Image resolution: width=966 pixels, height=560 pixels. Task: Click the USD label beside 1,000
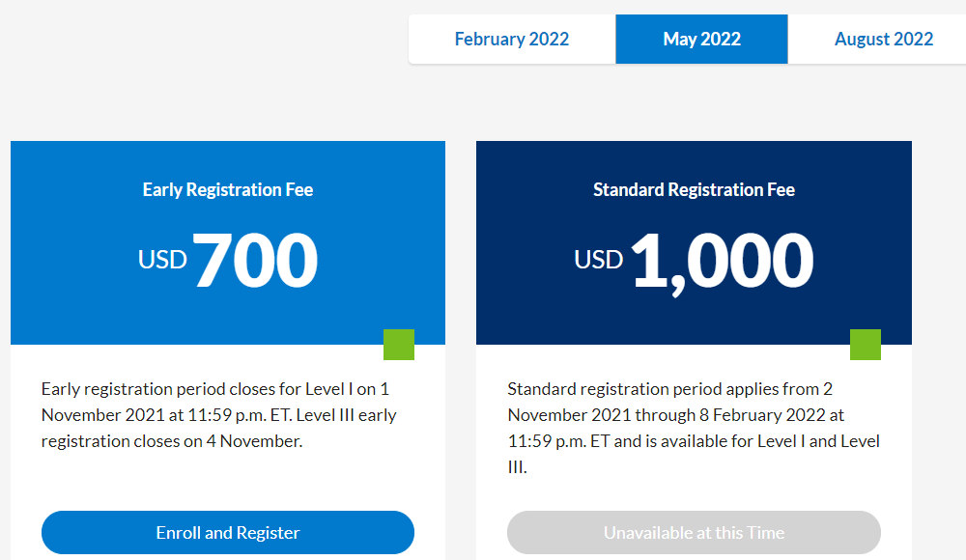click(x=599, y=260)
